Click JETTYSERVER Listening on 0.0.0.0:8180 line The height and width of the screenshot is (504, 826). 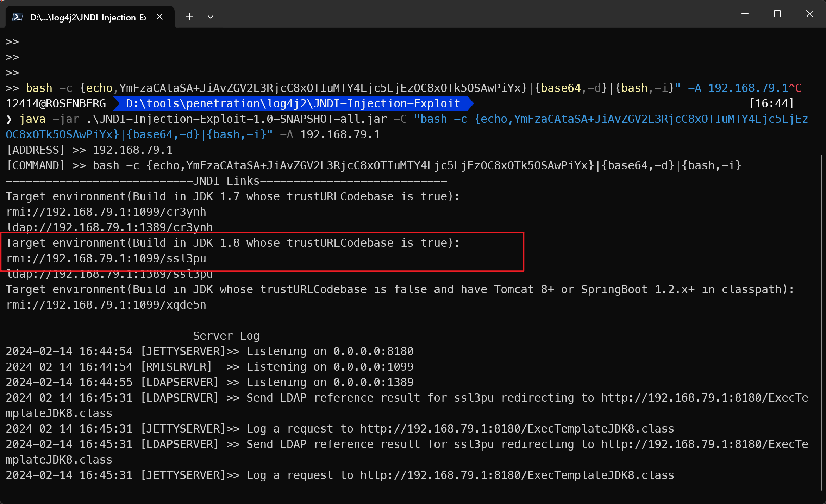click(x=209, y=351)
